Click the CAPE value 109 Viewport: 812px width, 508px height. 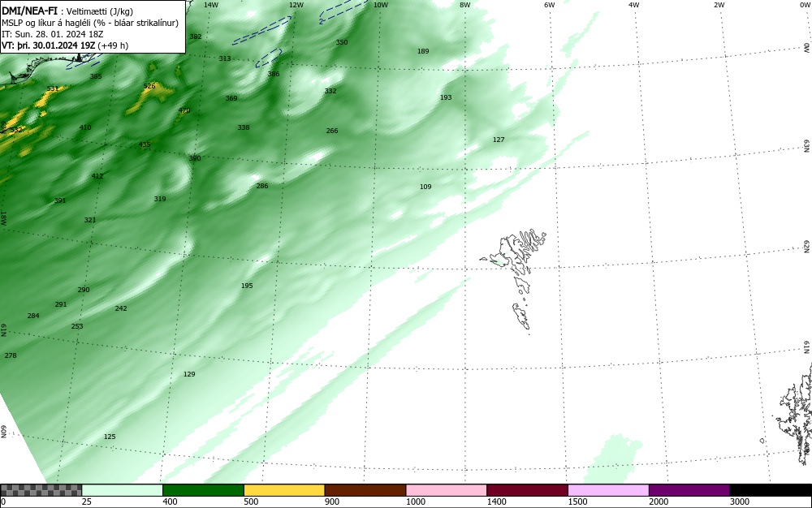[425, 187]
